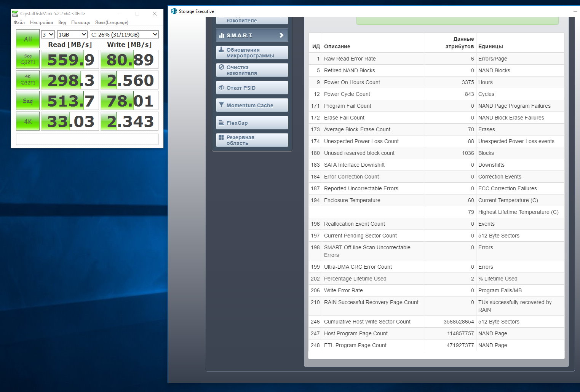Viewport: 580px width, 392px height.
Task: Select the drive sanitize circle icon
Action: coord(221,67)
